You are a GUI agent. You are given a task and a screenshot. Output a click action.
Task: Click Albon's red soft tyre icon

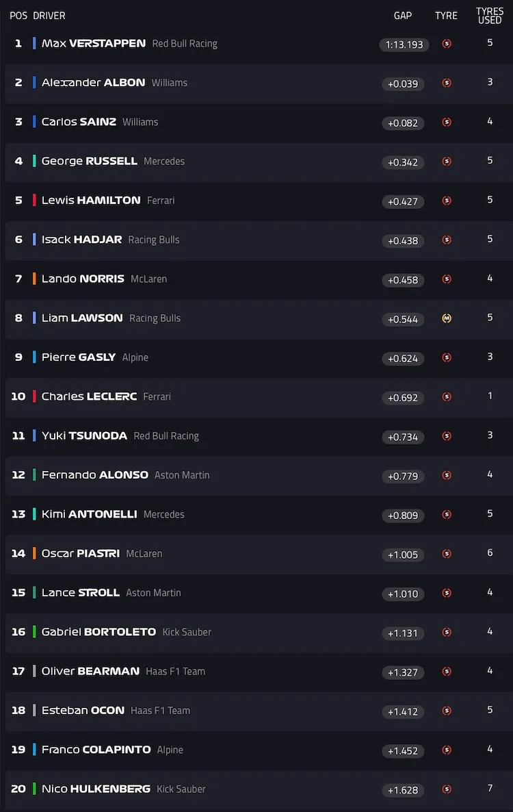pos(447,83)
